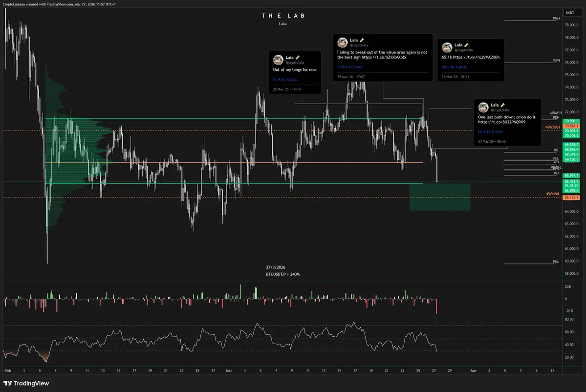Click the 'Feb' label on the time axis
The height and width of the screenshot is (392, 586).
click(8, 370)
